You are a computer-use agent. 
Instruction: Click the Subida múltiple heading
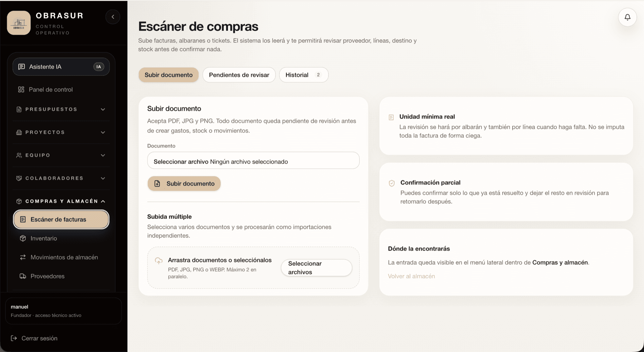click(169, 217)
